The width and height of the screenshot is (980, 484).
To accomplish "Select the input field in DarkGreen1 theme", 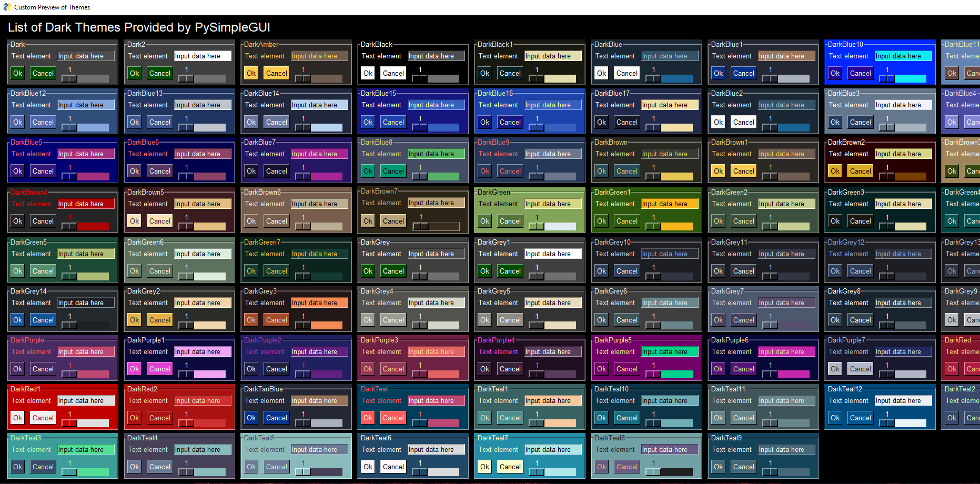I will [x=669, y=204].
